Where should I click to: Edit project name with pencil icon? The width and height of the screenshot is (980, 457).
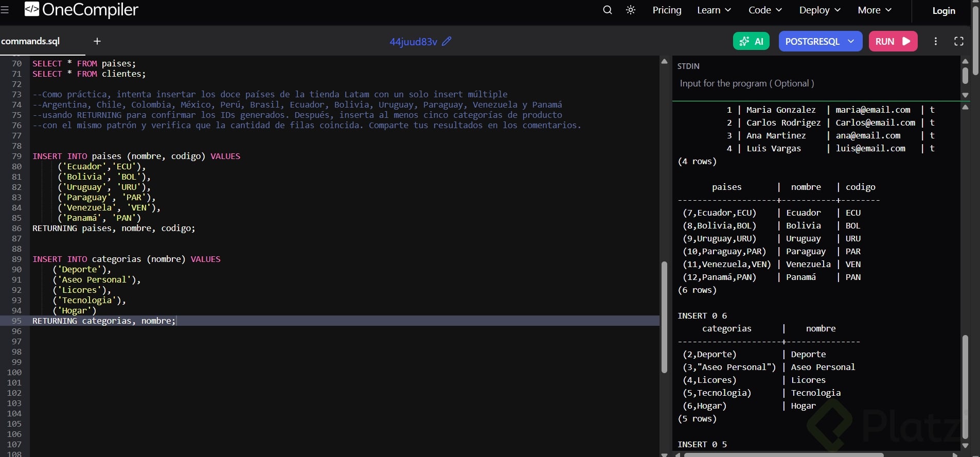pos(447,41)
